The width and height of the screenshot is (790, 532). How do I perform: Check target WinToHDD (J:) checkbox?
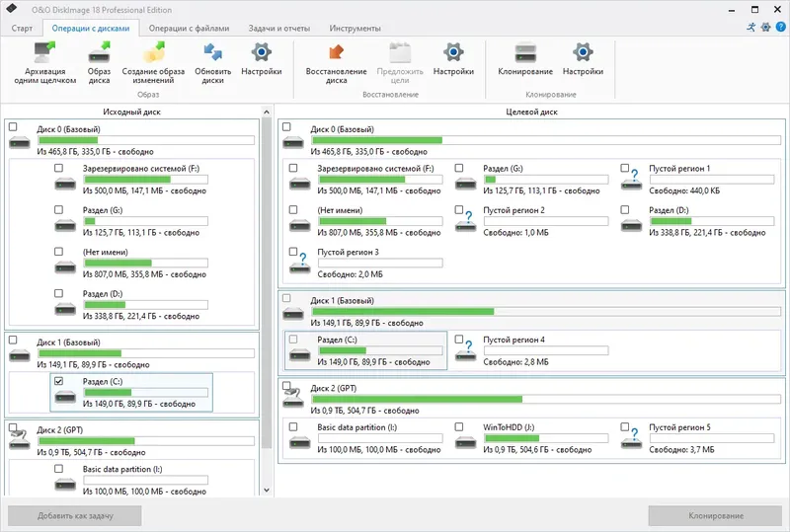click(459, 426)
